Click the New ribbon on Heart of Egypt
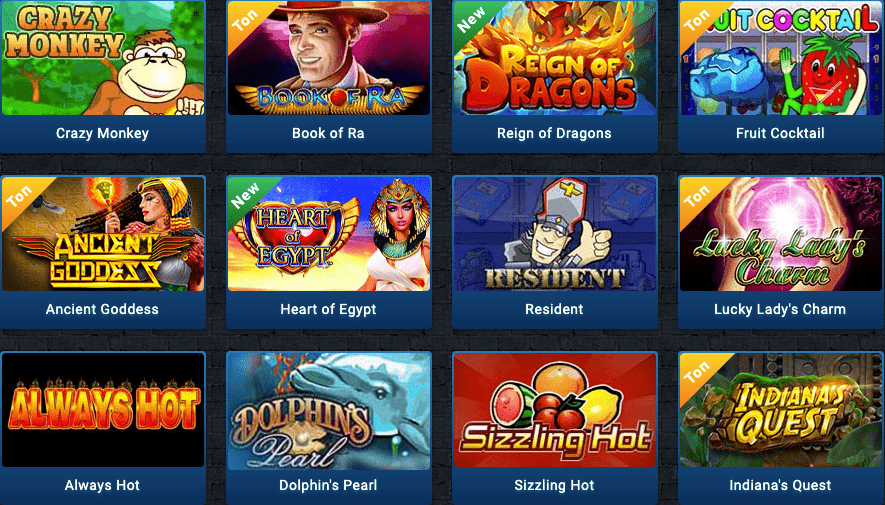 tap(245, 195)
